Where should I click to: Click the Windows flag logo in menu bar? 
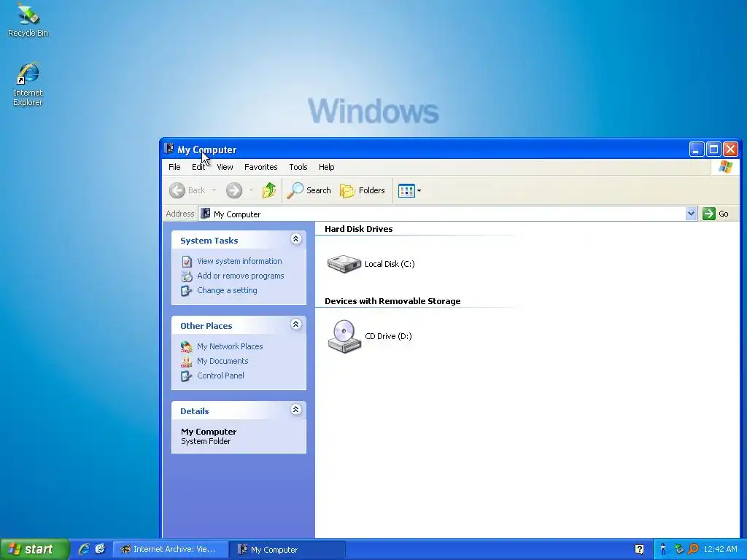tap(726, 167)
